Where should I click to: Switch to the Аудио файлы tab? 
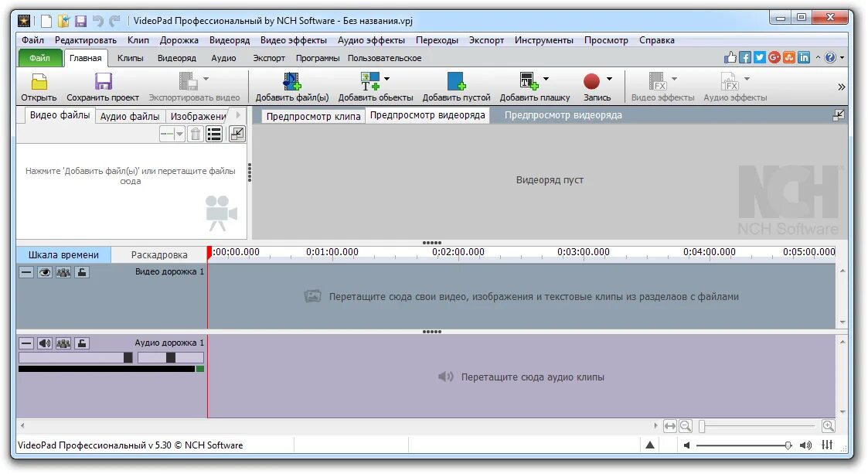click(x=130, y=116)
